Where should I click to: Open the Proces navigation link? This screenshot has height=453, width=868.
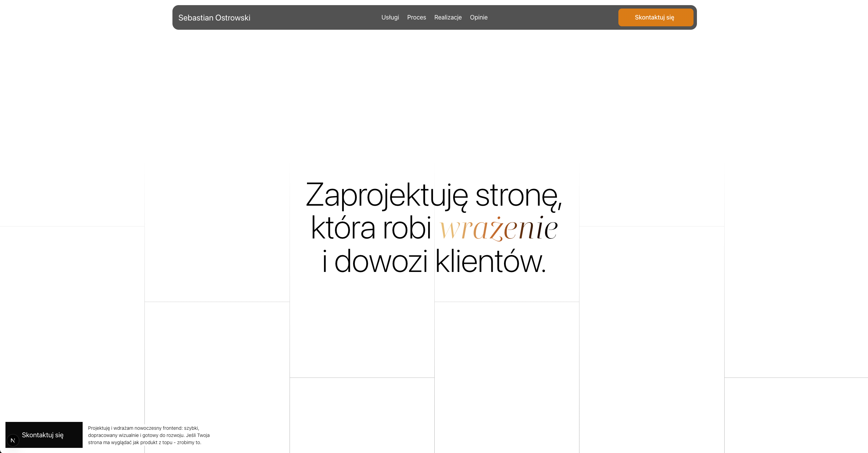(x=416, y=17)
